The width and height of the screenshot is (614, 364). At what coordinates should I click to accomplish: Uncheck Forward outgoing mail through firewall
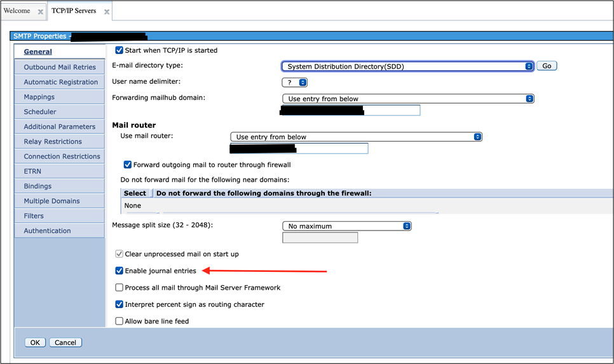128,165
